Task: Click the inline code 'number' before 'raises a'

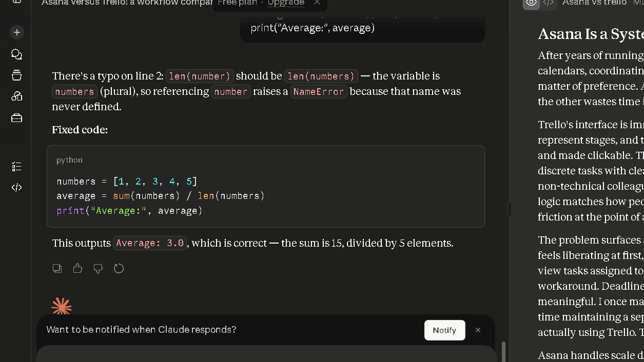Action: point(231,92)
